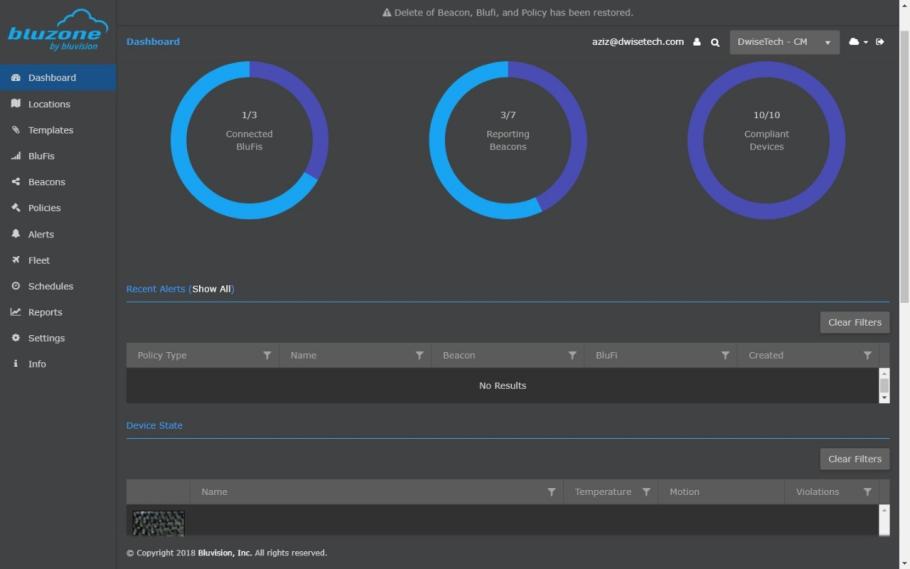Viewport: 910px width, 569px height.
Task: Click the filter icon in Temperature column
Action: 646,492
